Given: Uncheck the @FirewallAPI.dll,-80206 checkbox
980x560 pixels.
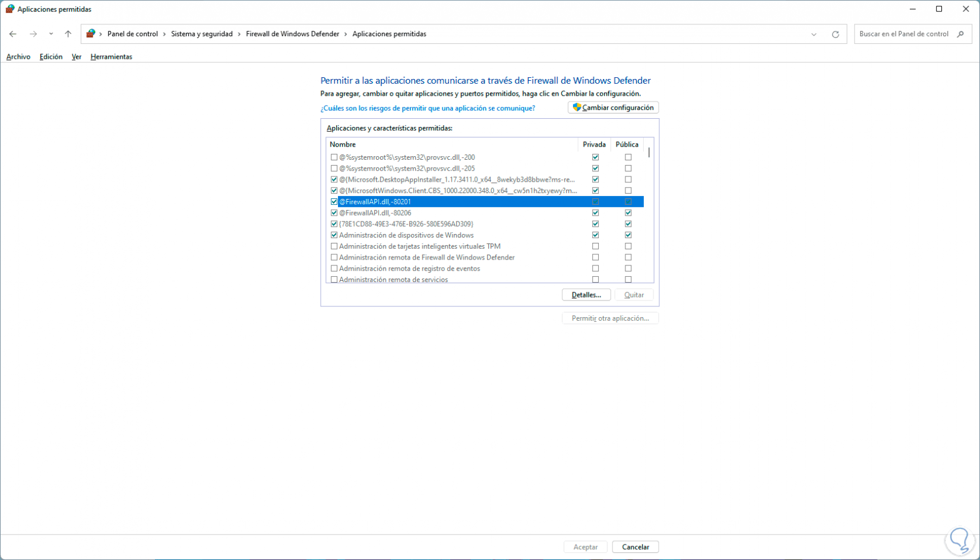Looking at the screenshot, I should click(x=334, y=213).
